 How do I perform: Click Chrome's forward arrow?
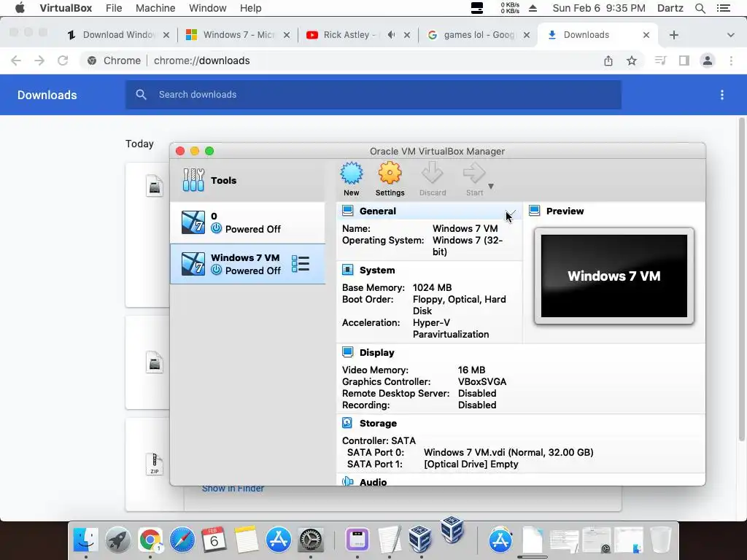39,61
